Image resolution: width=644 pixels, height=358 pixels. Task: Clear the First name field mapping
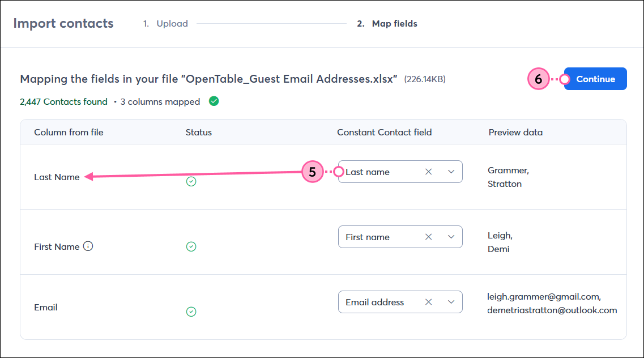(x=428, y=237)
